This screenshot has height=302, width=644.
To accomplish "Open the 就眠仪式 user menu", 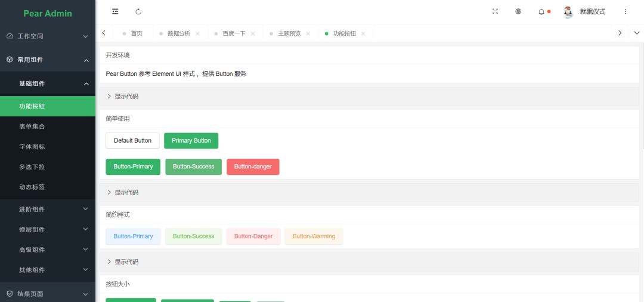I will point(592,12).
